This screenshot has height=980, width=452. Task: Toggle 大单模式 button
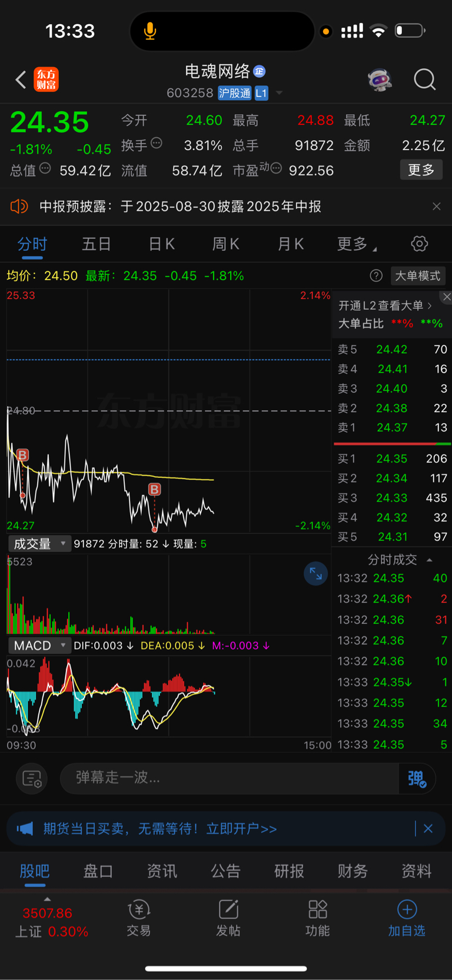click(x=418, y=275)
